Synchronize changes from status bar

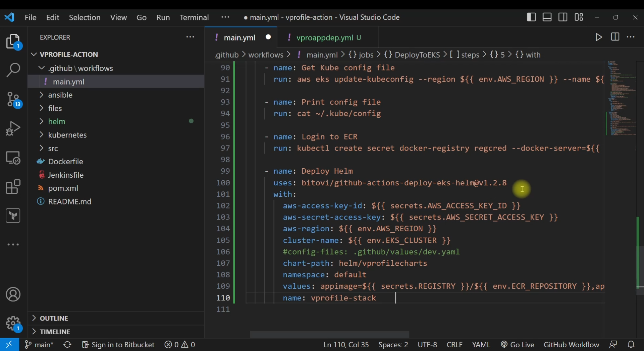pos(67,345)
